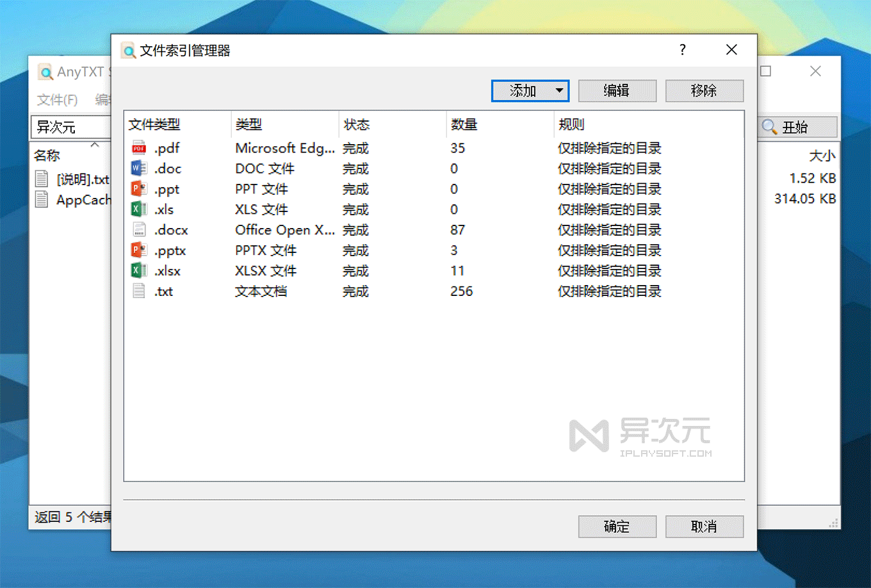This screenshot has height=588, width=871.
Task: Click the PowerPoint icon beside .ppt
Action: 139,189
